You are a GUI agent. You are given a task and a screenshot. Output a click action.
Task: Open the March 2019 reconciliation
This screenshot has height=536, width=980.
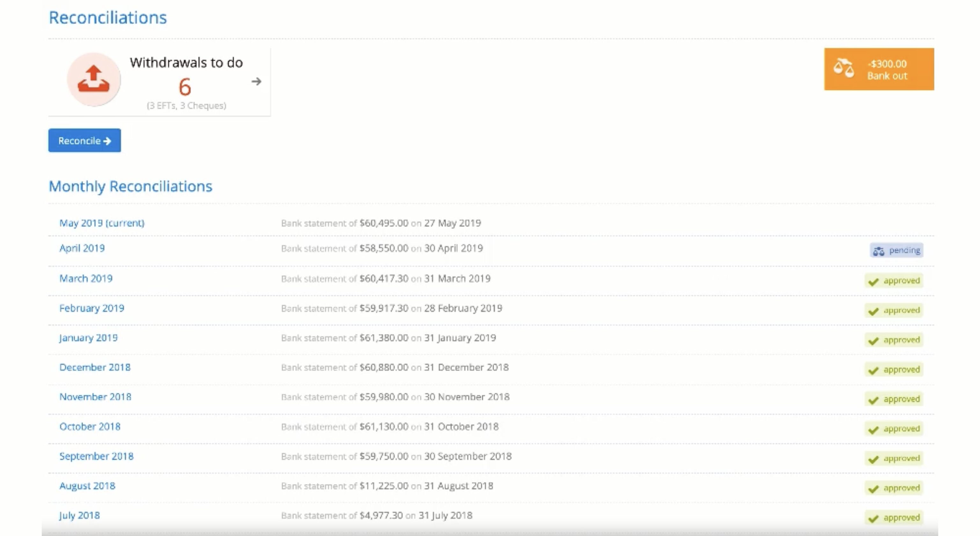pos(86,278)
